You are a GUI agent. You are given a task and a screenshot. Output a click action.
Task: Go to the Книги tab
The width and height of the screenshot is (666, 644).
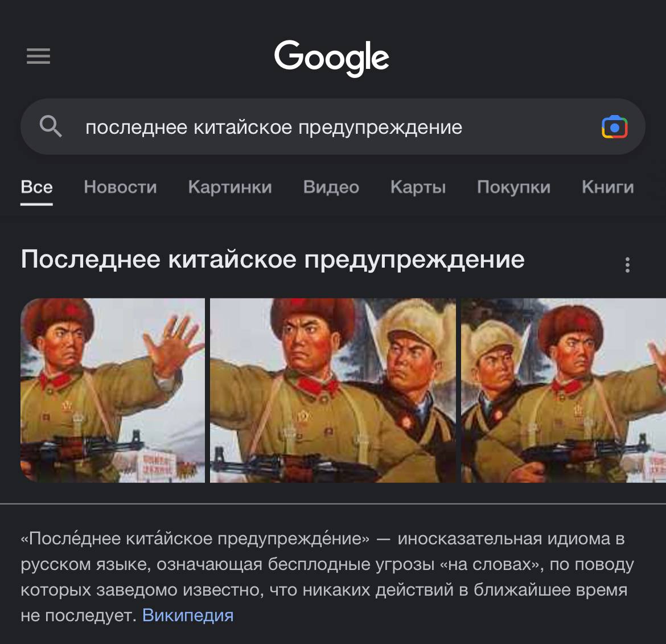tap(608, 187)
